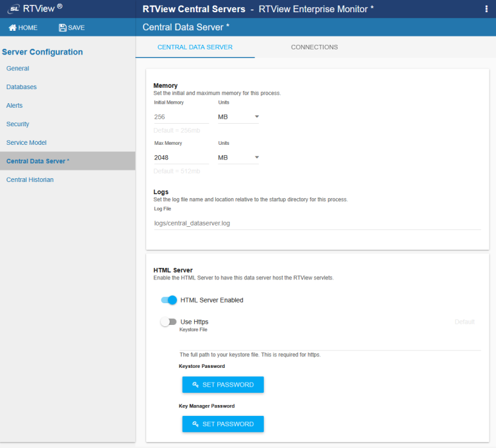Click key icon on Key Manager Set Password
496x448 pixels.
195,424
